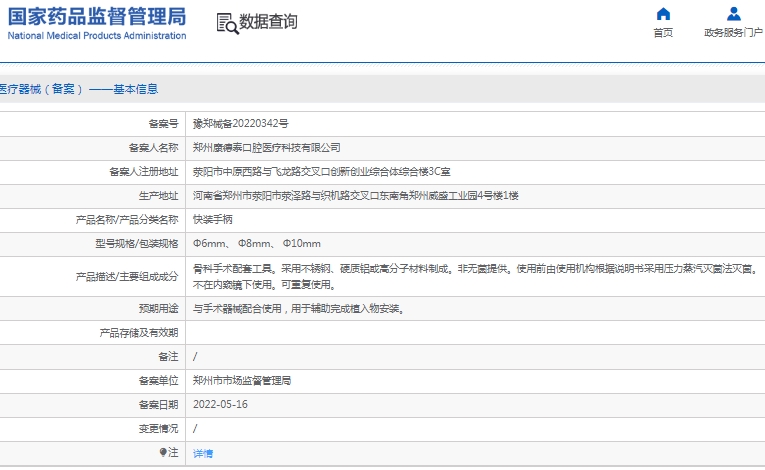Screen dimensions: 765x470
Task: Select the product name 快装手柄
Action: coord(213,219)
